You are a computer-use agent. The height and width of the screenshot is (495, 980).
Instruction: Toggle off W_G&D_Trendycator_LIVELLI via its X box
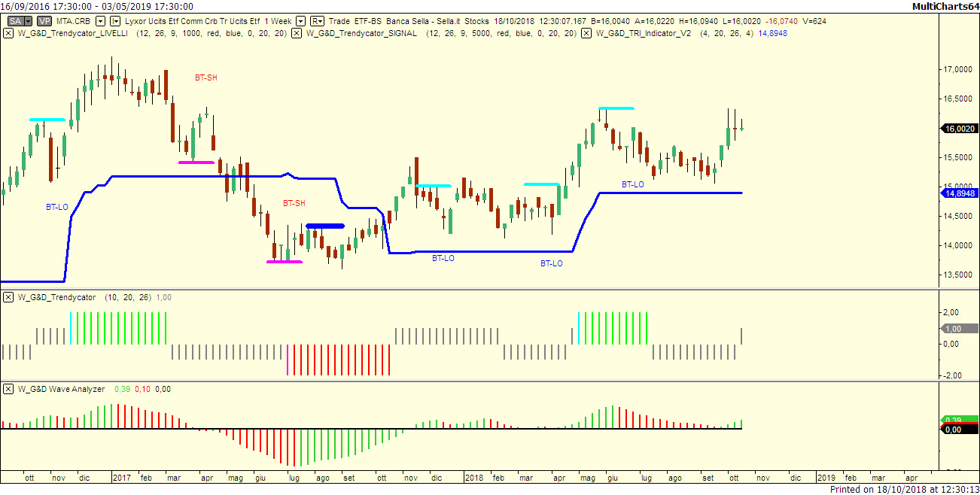click(x=8, y=33)
